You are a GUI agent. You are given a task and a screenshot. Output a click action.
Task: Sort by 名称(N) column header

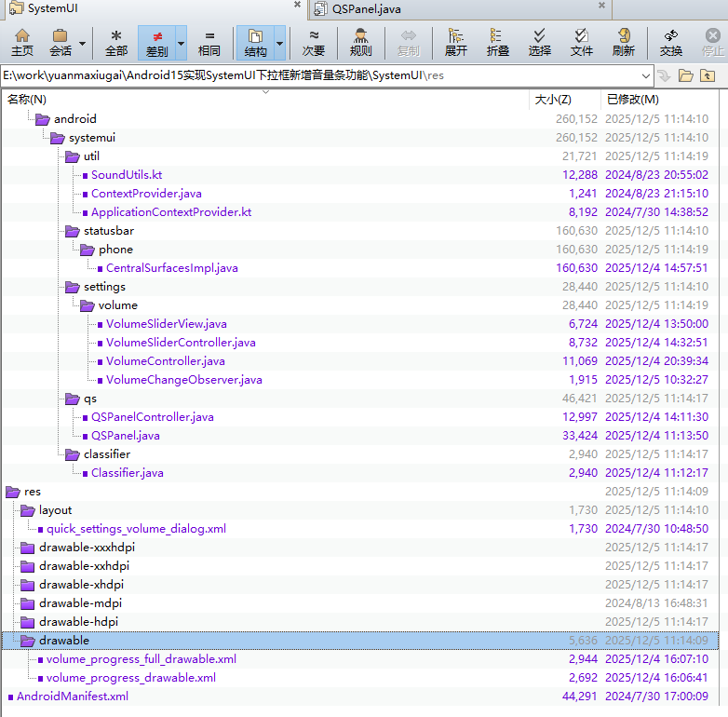(27, 100)
